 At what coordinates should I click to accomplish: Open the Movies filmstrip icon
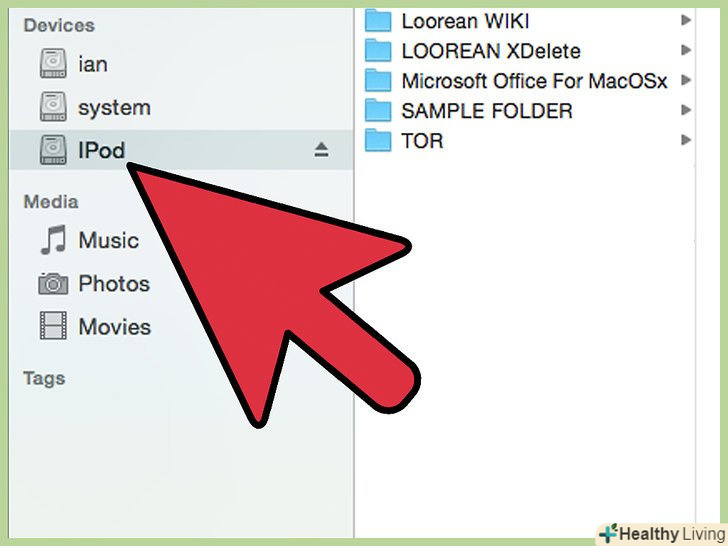pos(53,326)
